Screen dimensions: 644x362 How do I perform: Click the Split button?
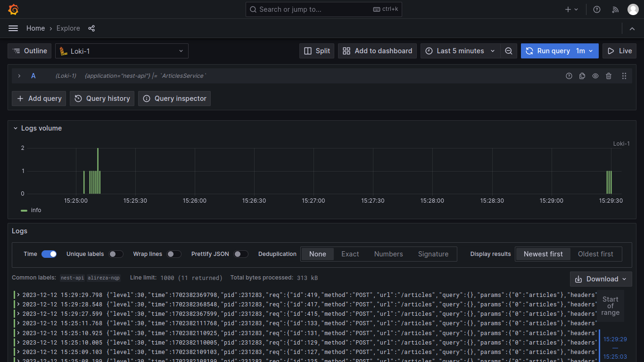(317, 51)
